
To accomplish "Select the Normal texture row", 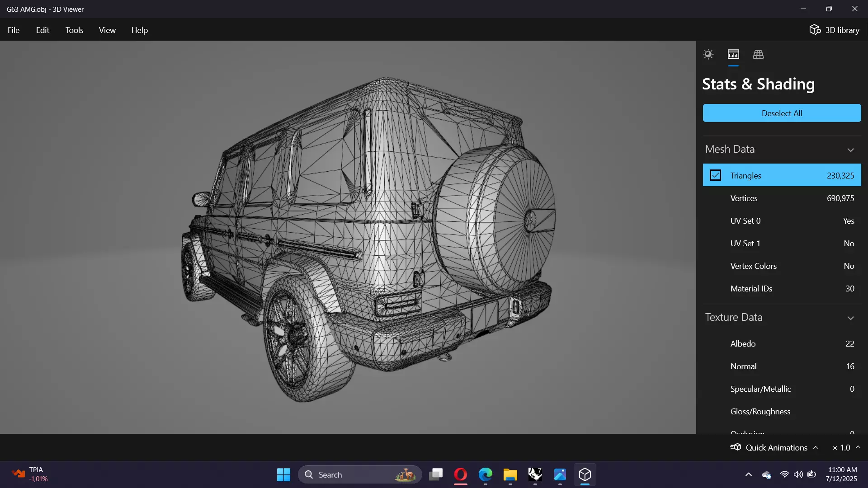I will [782, 366].
